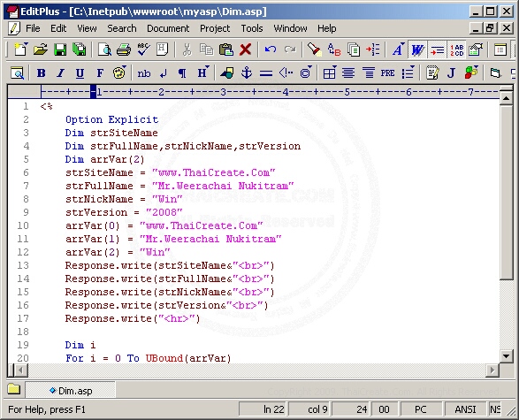Click the Set Font icon
The height and width of the screenshot is (420, 519).
[x=398, y=50]
